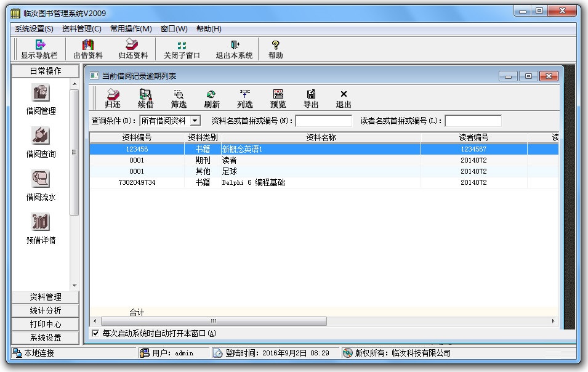Expand the 系统设置 sidebar section
This screenshot has width=588, height=372.
coord(46,338)
